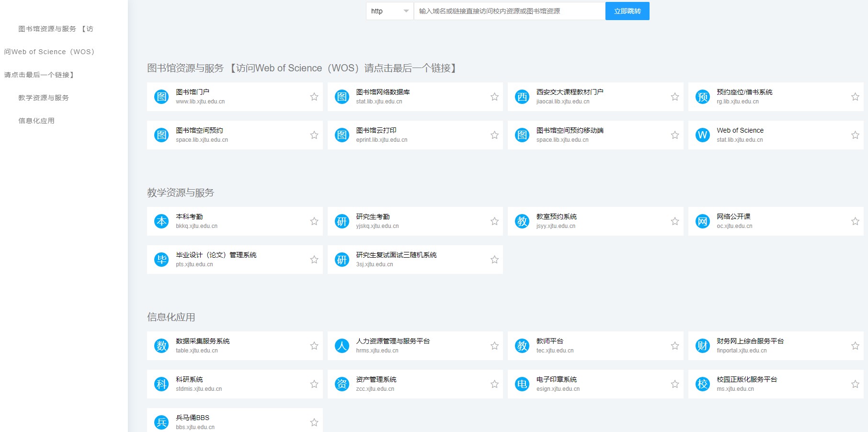Viewport: 868px width, 432px height.
Task: Click the 财务网上综合服务平台 round icon
Action: [703, 346]
